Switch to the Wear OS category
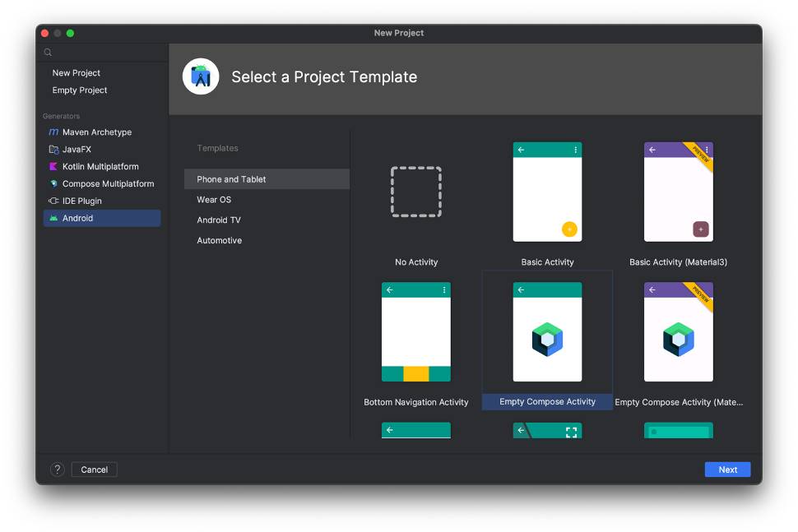Screen dimensions: 798x532 pos(214,200)
